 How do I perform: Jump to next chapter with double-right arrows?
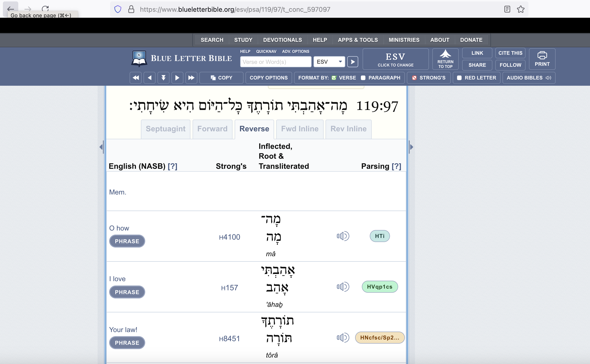191,78
